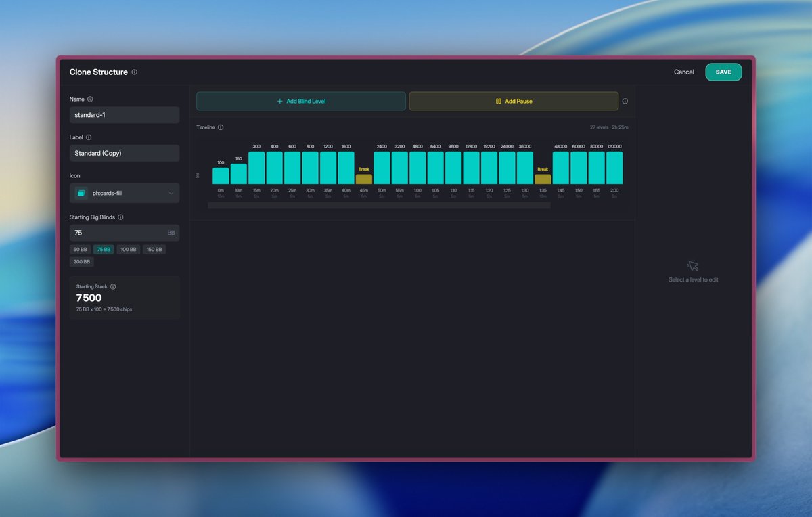
Task: Click the info icon next to Label
Action: click(x=89, y=137)
